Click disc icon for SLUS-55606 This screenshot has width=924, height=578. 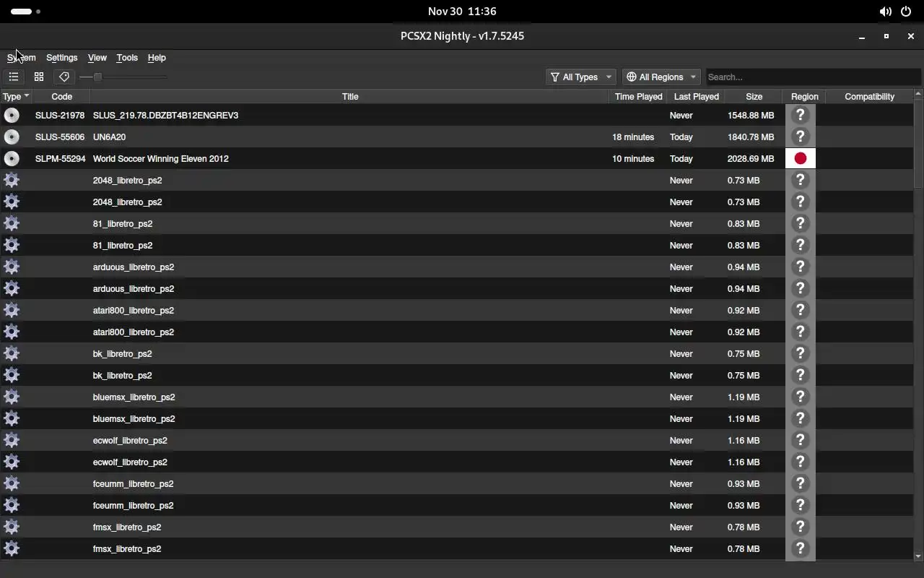point(12,137)
